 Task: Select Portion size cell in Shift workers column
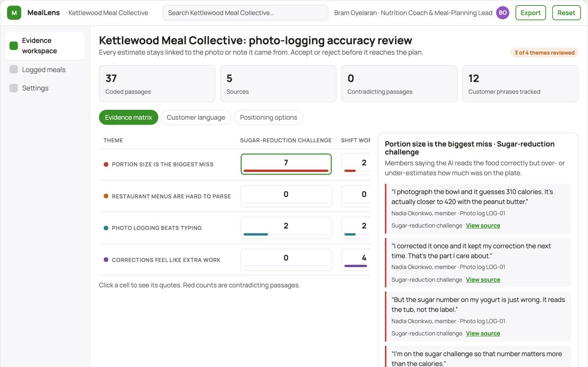click(x=356, y=164)
